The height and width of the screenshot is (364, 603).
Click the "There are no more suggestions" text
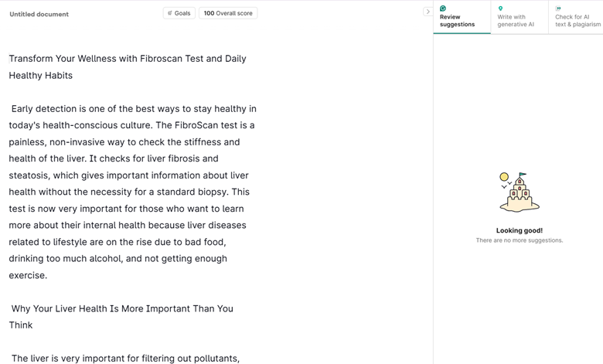(519, 240)
